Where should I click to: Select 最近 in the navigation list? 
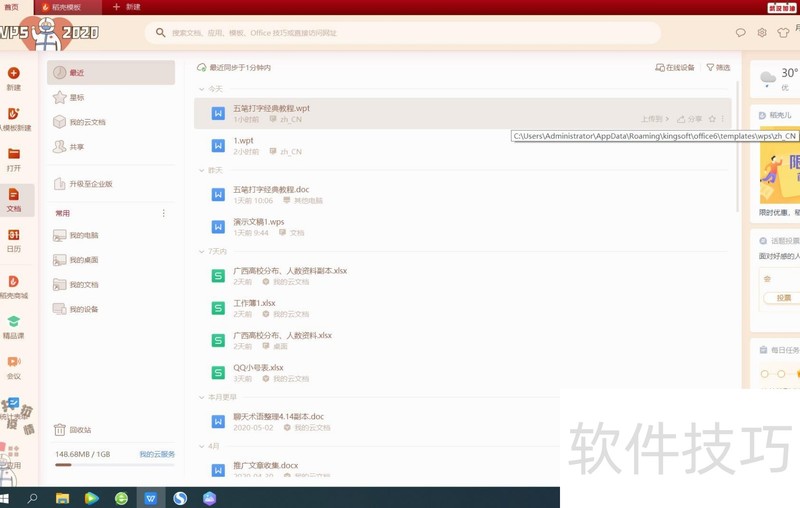pyautogui.click(x=111, y=72)
